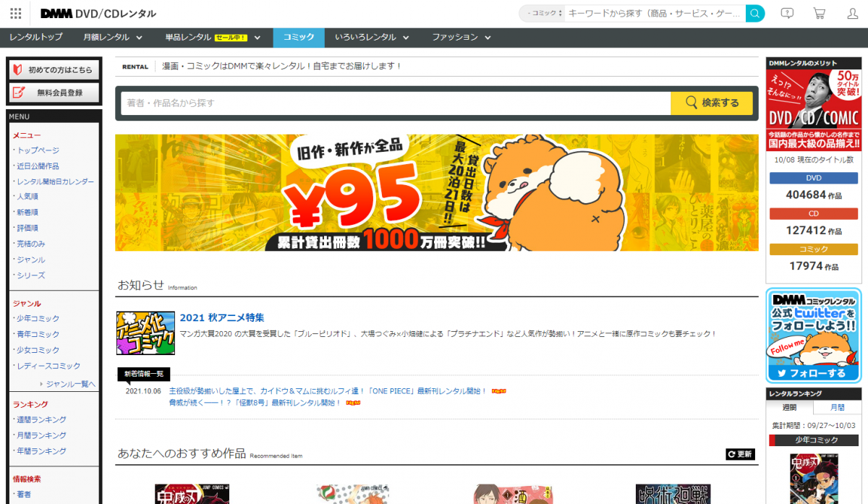Open 少年コミック genre link in sidebar

point(38,319)
